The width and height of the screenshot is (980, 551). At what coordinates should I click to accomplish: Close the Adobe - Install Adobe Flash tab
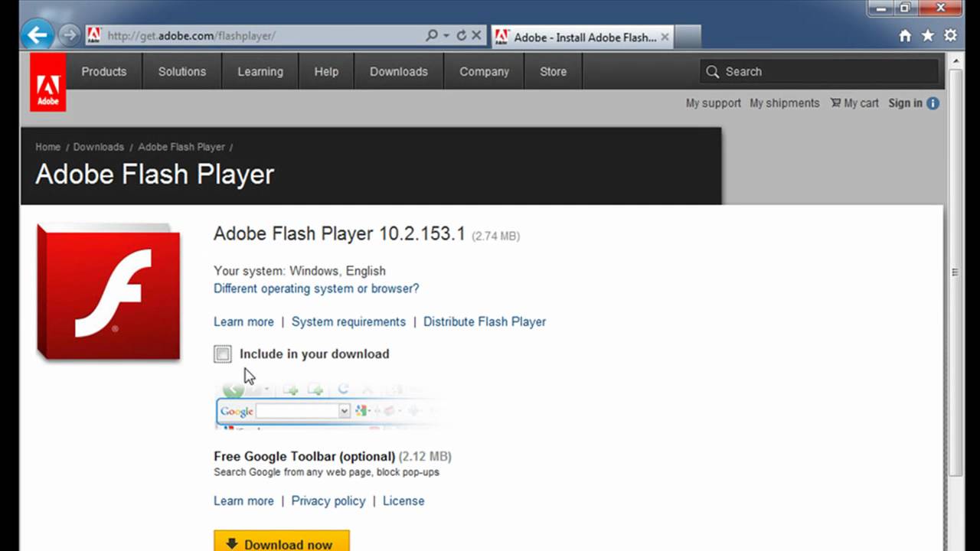coord(665,37)
